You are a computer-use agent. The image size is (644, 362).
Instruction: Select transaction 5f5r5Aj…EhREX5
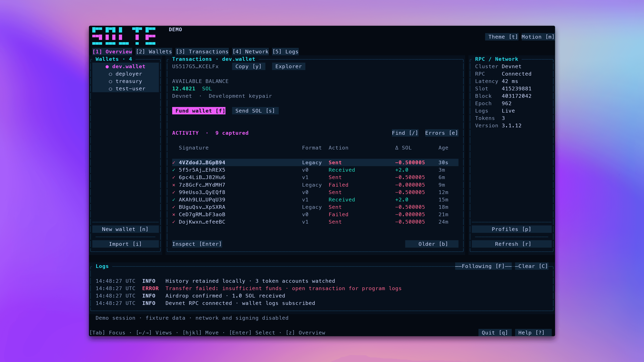pyautogui.click(x=315, y=170)
